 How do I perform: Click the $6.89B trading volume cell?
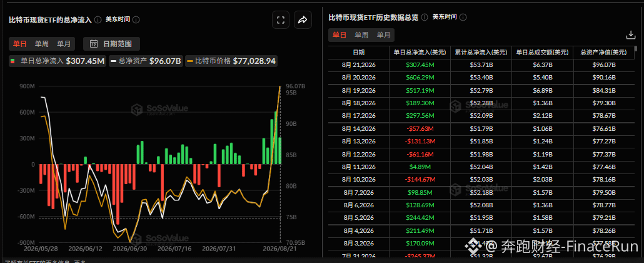542,90
